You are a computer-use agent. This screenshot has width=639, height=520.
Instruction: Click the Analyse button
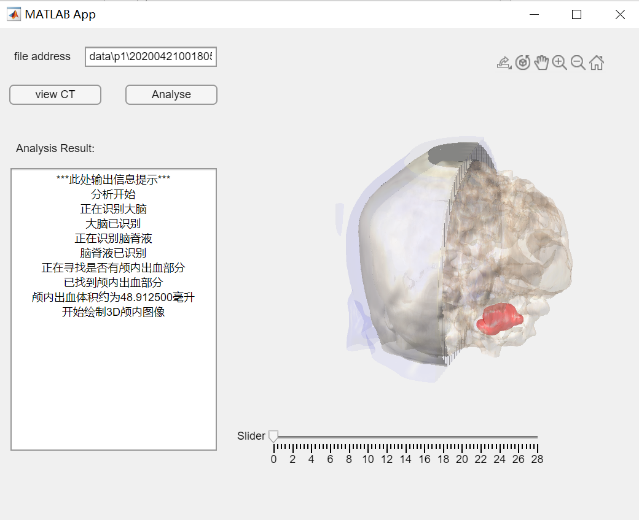pos(171,95)
